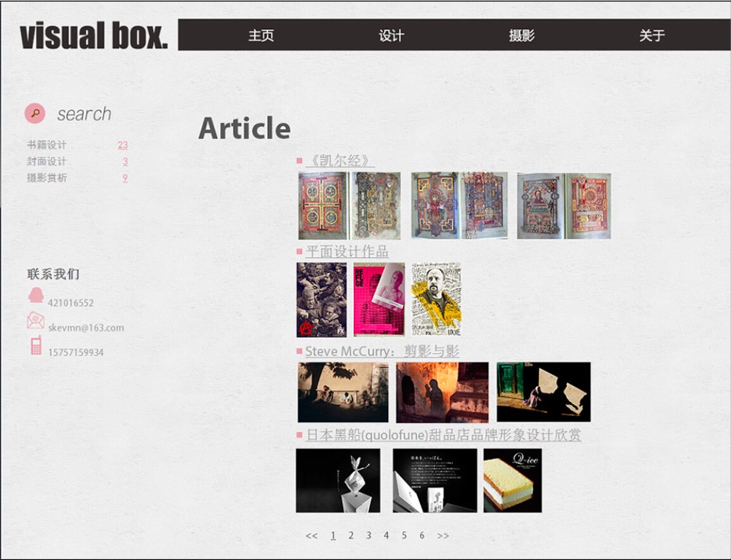Screen dimensions: 731x560
Task: Click the email envelope icon
Action: click(x=36, y=320)
